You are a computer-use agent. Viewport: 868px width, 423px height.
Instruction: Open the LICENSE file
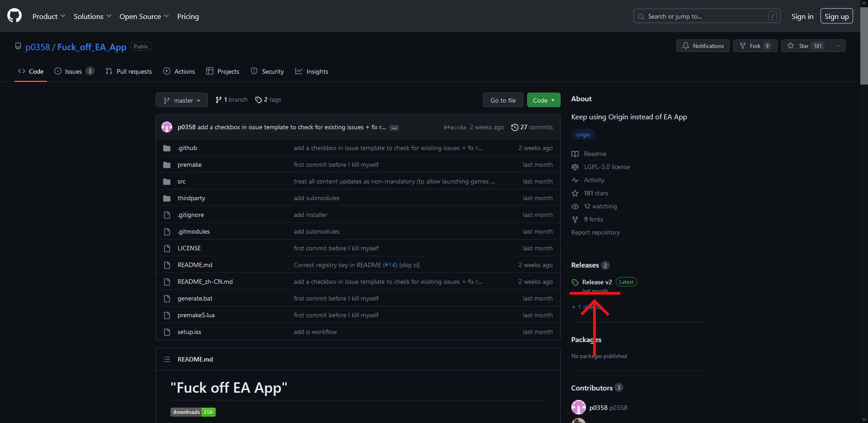(189, 248)
